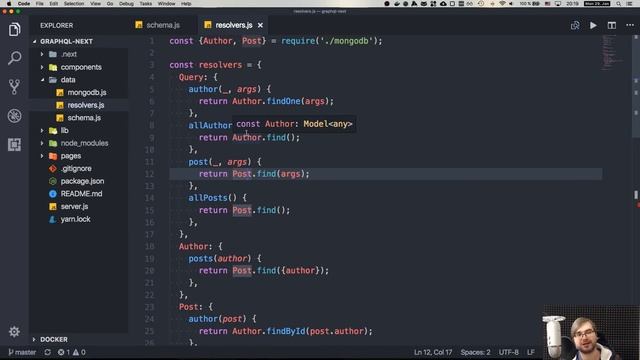Select the resolvers.js tab
Image resolution: width=640 pixels, height=360 pixels.
[233, 25]
